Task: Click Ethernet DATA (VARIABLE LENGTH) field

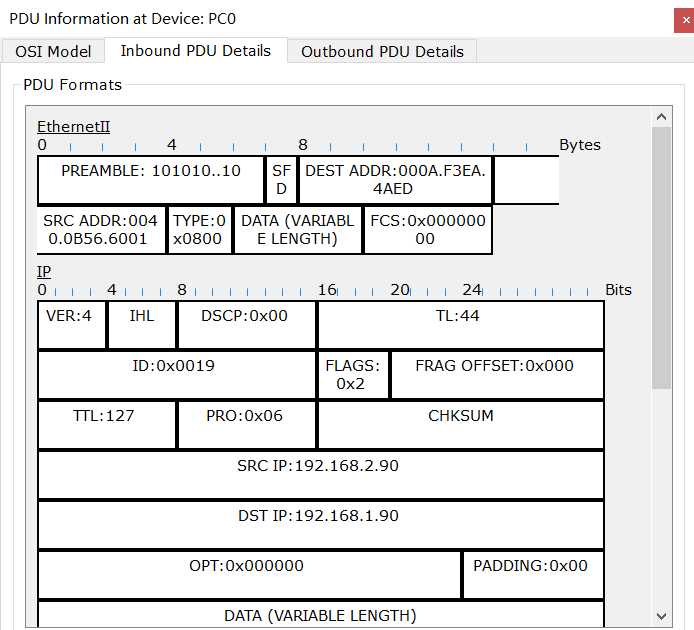Action: coord(297,230)
